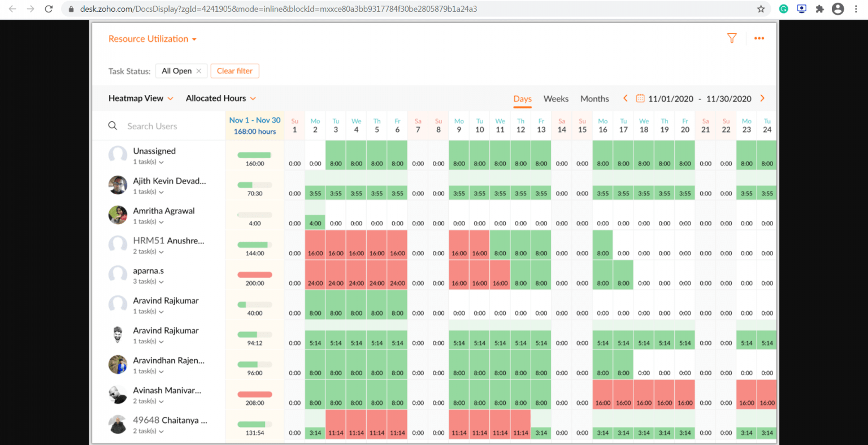Viewport: 868px width, 445px height.
Task: Click the Clear filter button
Action: (x=235, y=71)
